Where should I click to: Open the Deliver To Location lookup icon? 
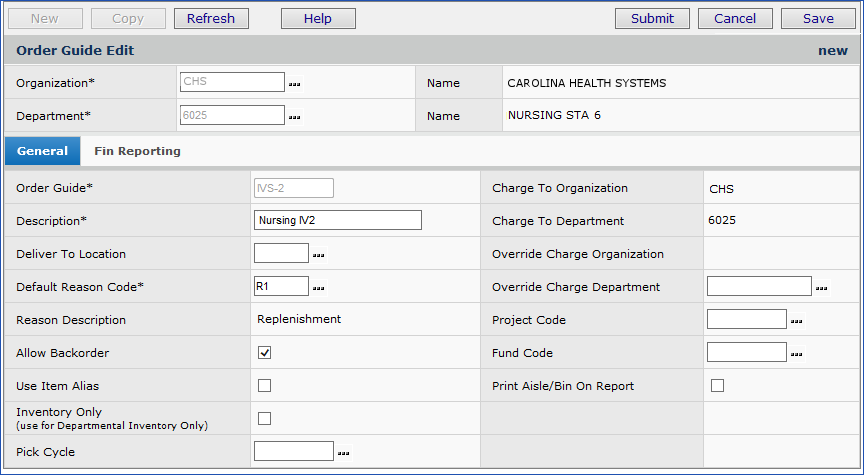(x=319, y=255)
